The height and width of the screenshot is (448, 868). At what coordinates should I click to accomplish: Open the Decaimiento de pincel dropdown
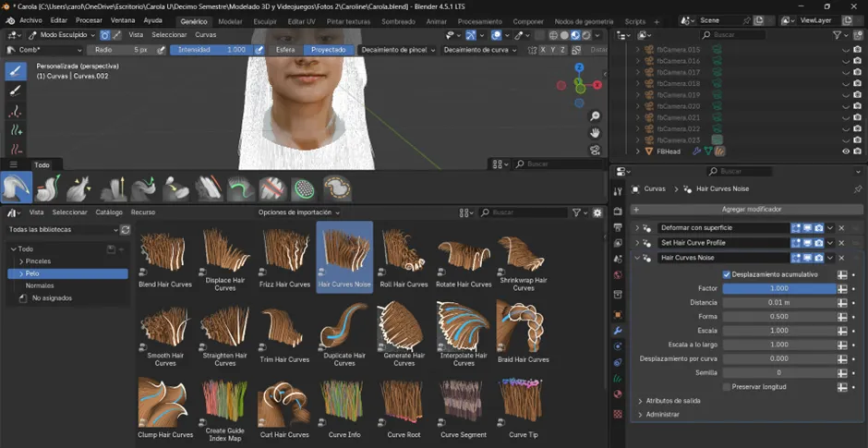click(x=396, y=50)
